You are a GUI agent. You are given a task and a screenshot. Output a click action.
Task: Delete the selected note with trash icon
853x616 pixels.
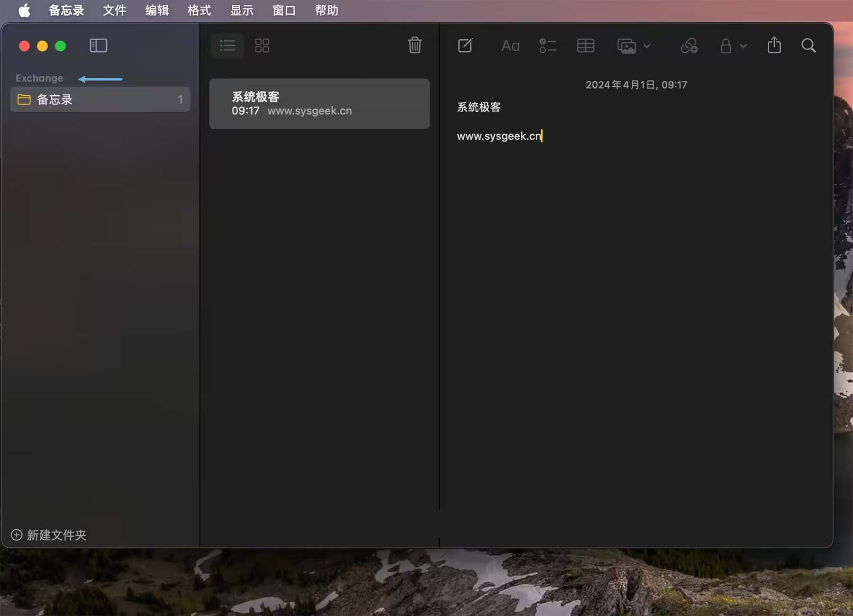415,45
